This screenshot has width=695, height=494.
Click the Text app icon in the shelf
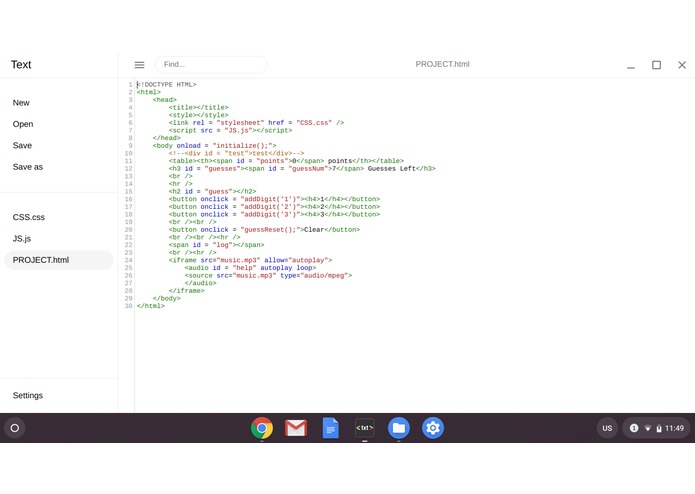(x=364, y=428)
